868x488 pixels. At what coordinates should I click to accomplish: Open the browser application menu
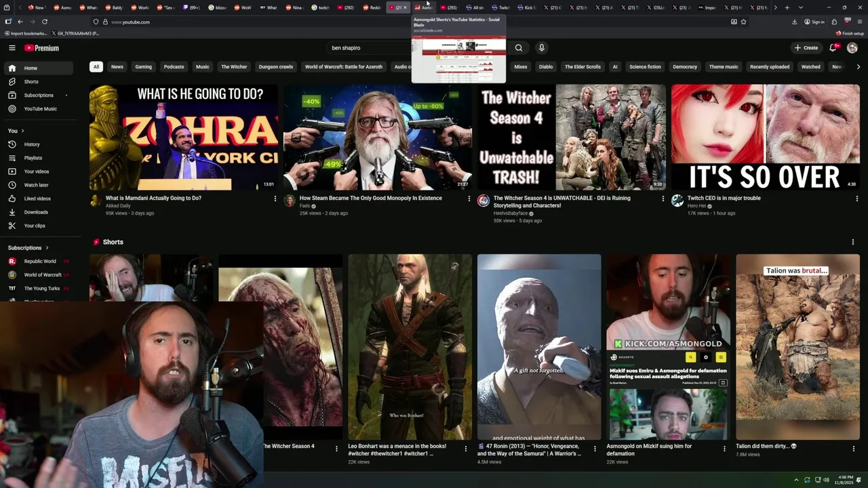[859, 22]
